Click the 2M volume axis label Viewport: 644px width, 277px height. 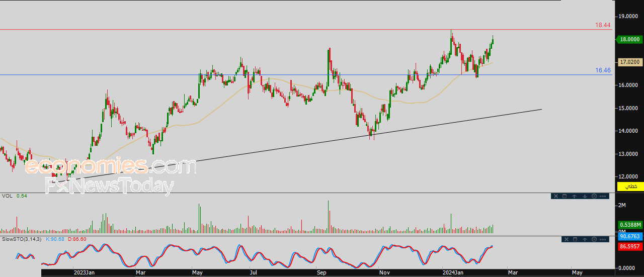click(x=622, y=206)
